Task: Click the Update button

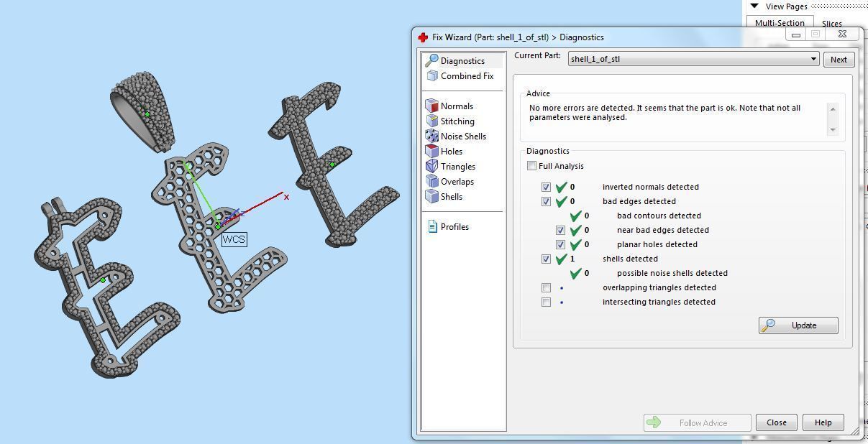Action: click(798, 325)
